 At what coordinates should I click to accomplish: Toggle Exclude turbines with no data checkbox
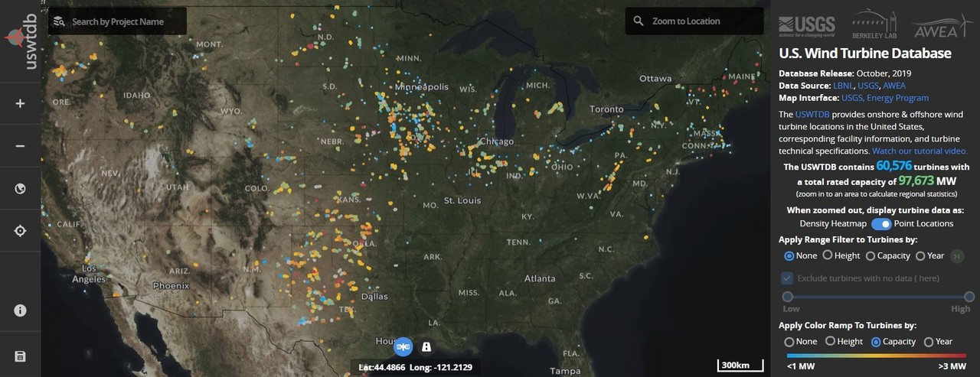point(787,278)
